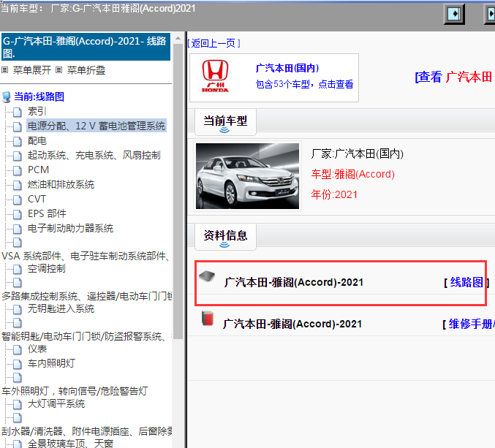Click the left panel title G-广汽本田-雅阁 线路图
The height and width of the screenshot is (448, 495).
[86, 47]
